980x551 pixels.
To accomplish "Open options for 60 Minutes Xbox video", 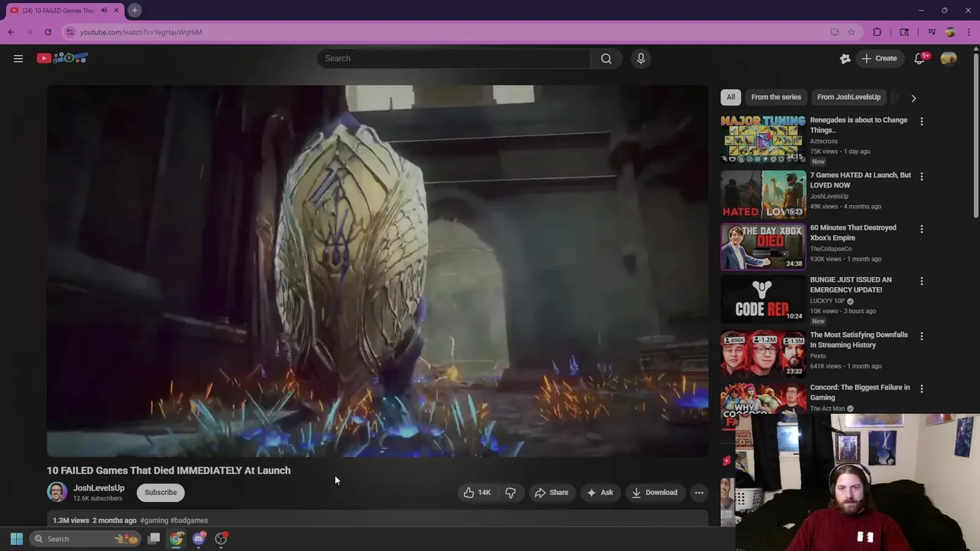I will (x=922, y=229).
